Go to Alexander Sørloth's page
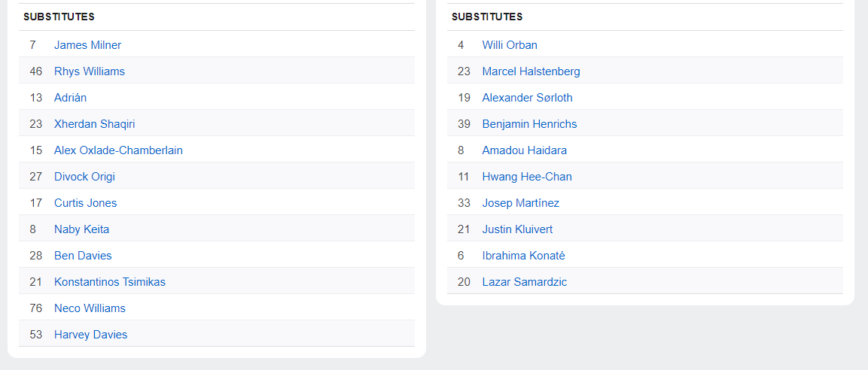868x370 pixels. (527, 98)
